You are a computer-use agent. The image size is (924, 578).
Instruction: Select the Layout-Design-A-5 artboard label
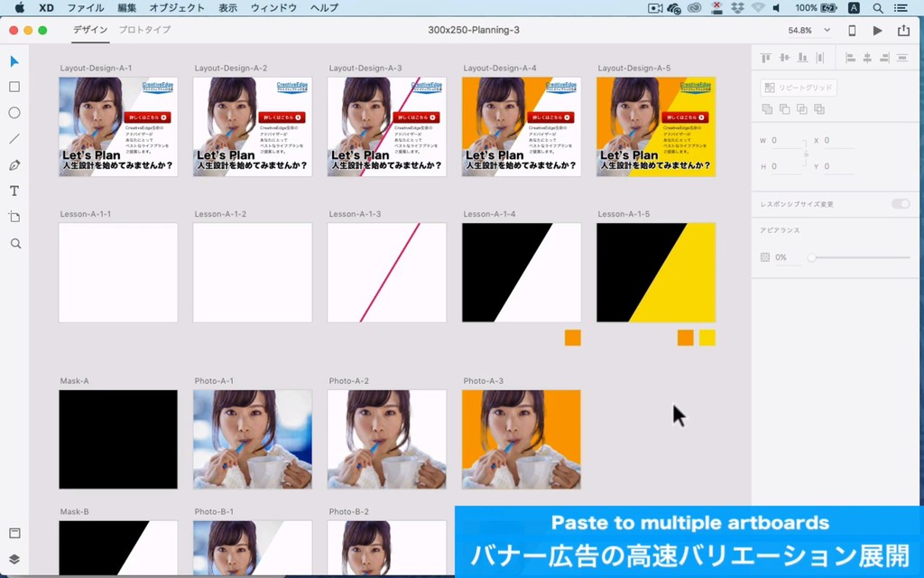pyautogui.click(x=634, y=68)
